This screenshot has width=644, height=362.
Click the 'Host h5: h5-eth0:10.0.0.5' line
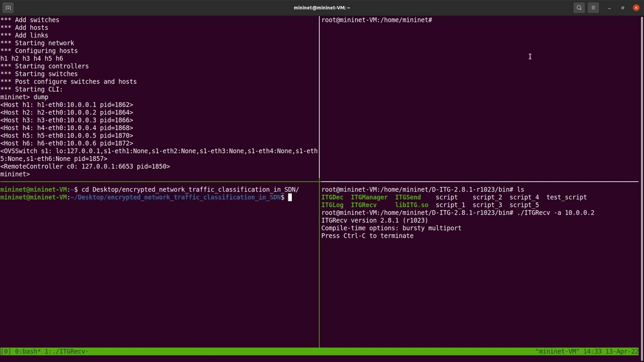(x=66, y=136)
